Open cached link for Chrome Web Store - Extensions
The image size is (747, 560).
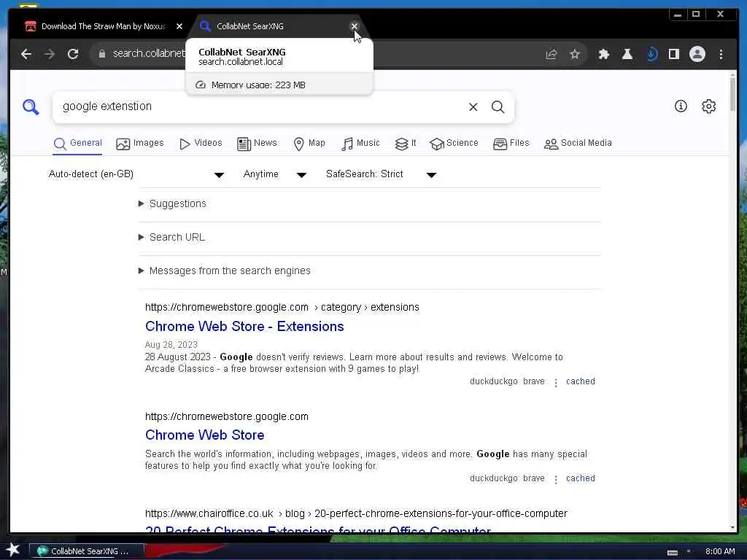(580, 381)
